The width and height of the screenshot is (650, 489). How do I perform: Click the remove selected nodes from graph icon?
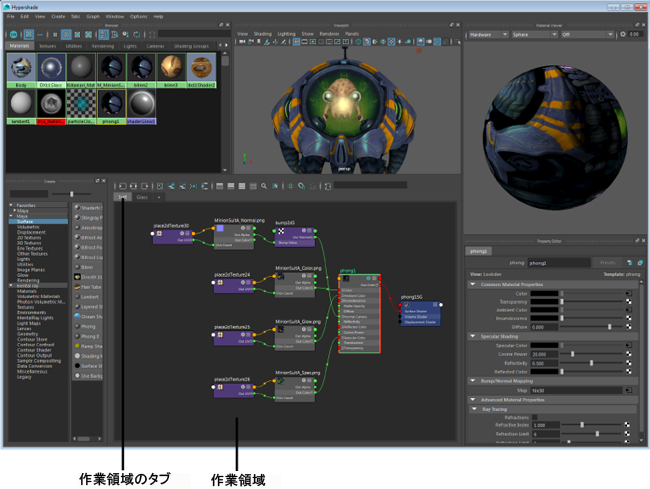point(182,186)
